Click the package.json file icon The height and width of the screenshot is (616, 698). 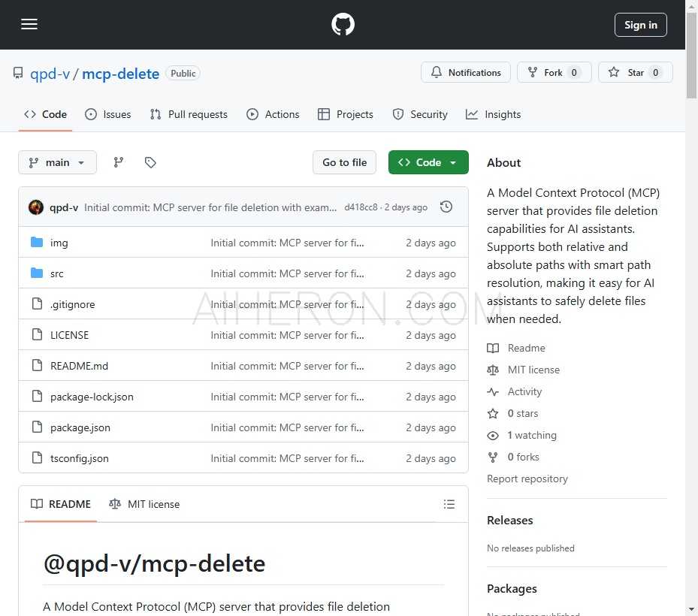38,427
